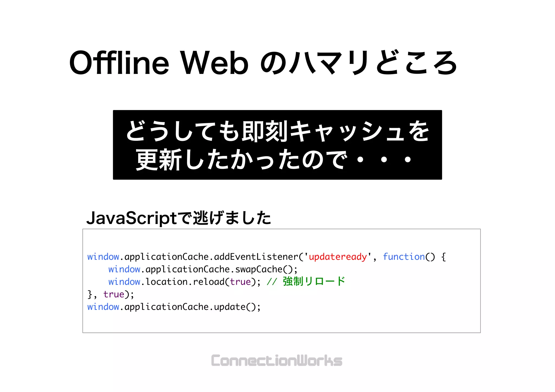Click the line '更新したかったので・・・'
555x392 pixels.
[x=274, y=160]
